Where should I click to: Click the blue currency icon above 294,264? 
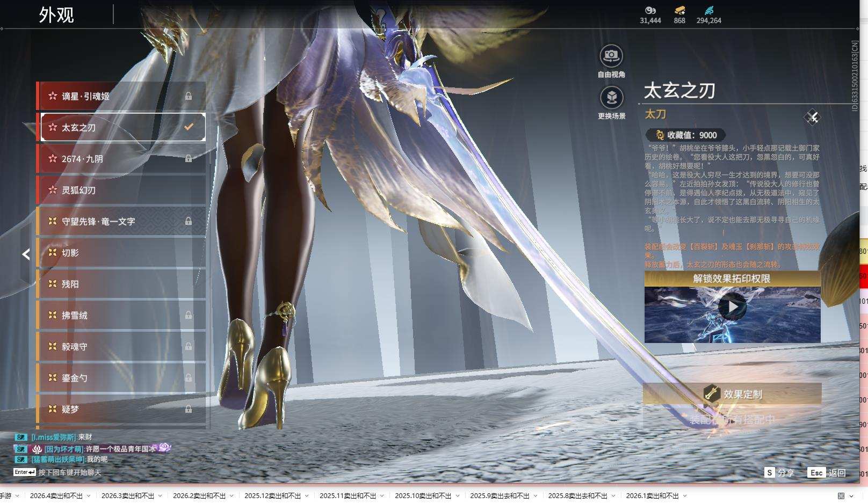pyautogui.click(x=709, y=10)
